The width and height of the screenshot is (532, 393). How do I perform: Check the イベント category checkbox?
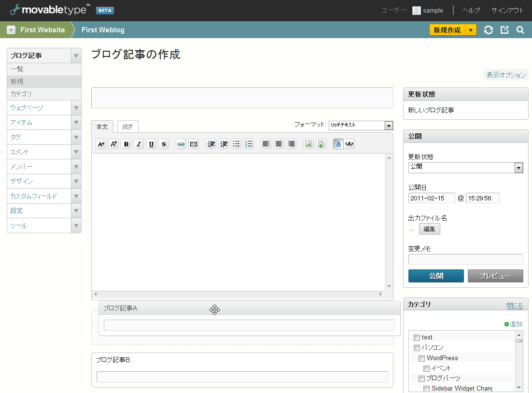[426, 368]
